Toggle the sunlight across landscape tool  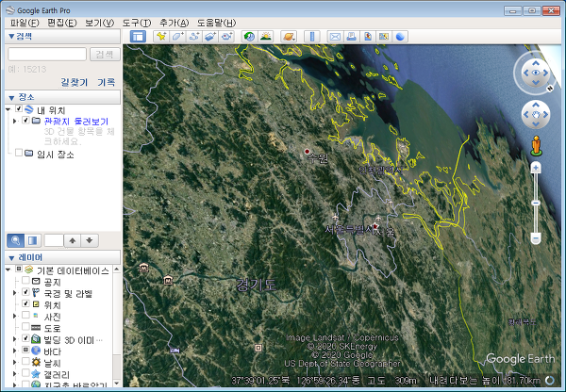click(x=266, y=37)
